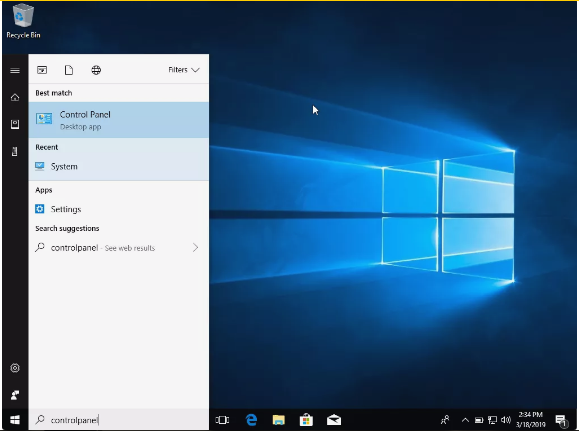Click the search box containing controlpanel
Screen dimensions: 579x431
click(x=119, y=420)
